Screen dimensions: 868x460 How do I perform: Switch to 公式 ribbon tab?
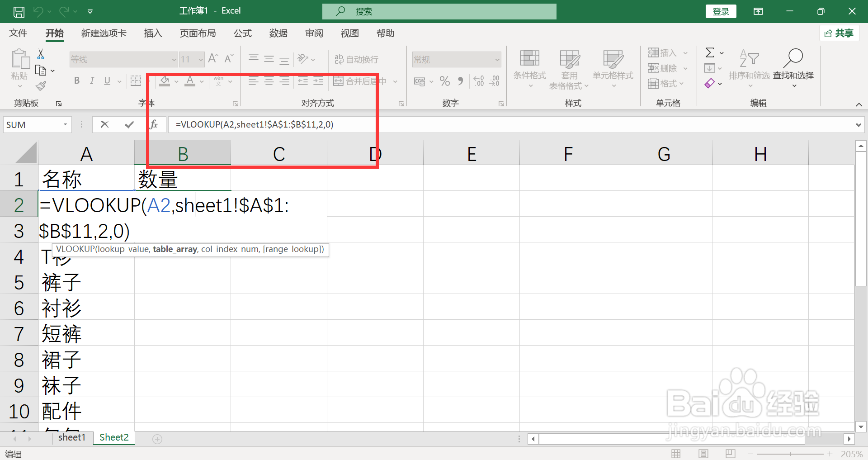[x=243, y=33]
